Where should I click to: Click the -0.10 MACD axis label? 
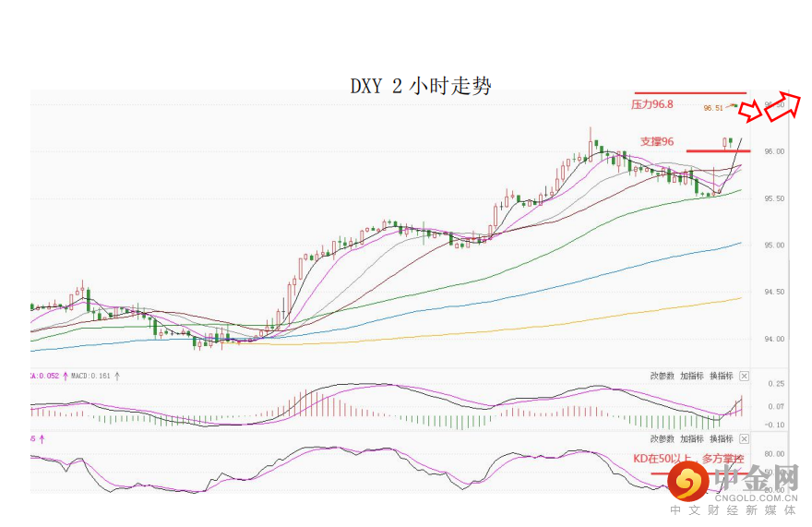coord(775,425)
